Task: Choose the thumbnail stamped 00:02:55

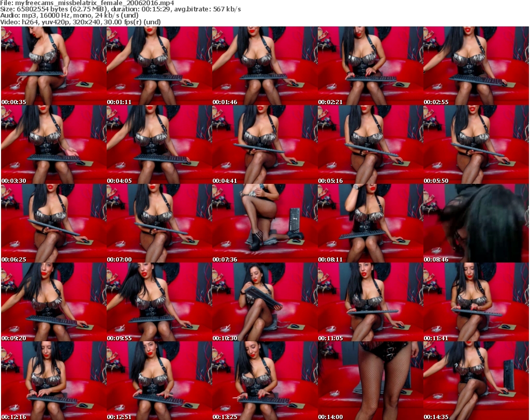Action: pyautogui.click(x=476, y=66)
